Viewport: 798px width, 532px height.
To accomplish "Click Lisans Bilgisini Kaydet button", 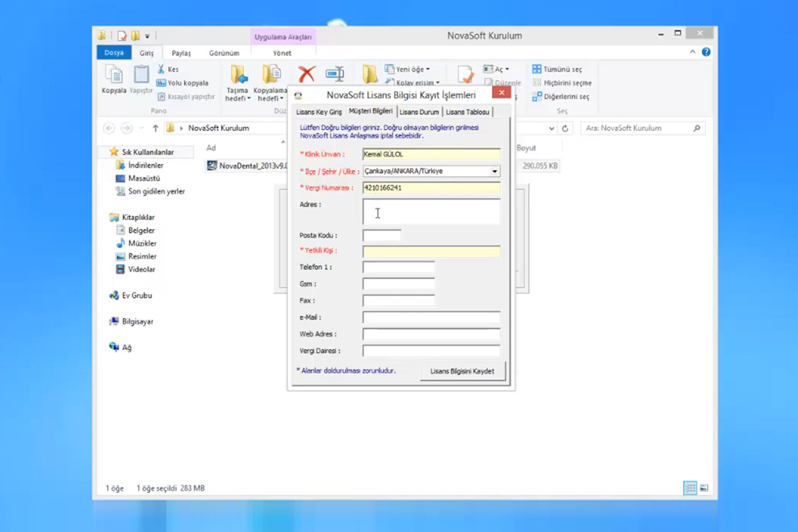I will pos(462,371).
